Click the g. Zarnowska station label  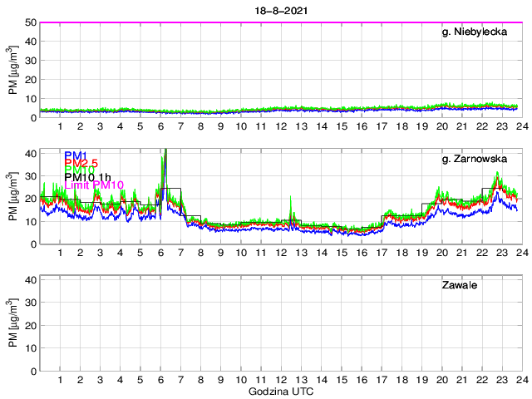[x=475, y=159]
